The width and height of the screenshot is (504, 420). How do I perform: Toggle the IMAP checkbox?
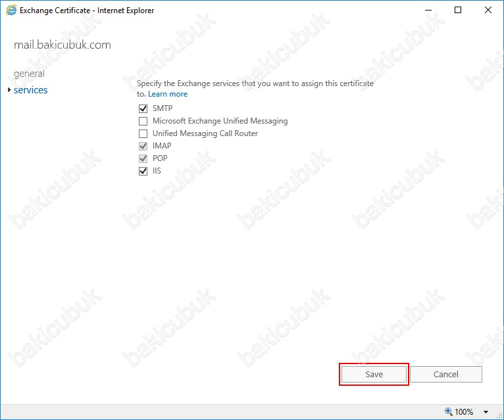(143, 146)
